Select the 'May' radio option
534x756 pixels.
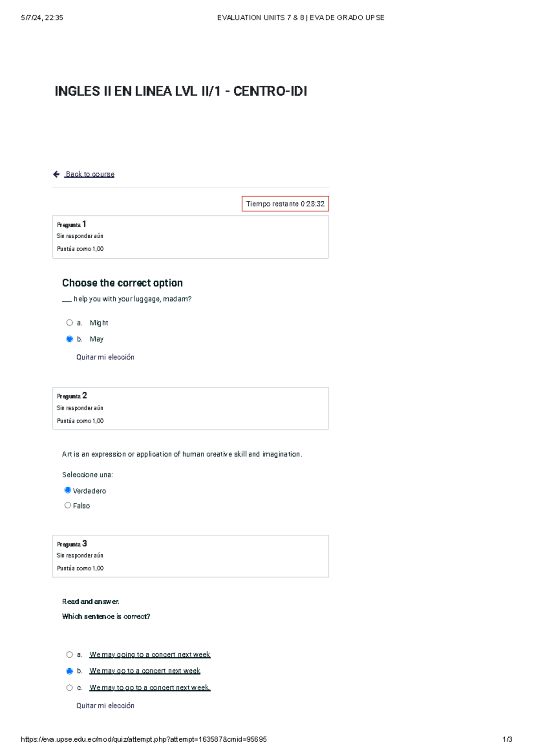[69, 339]
